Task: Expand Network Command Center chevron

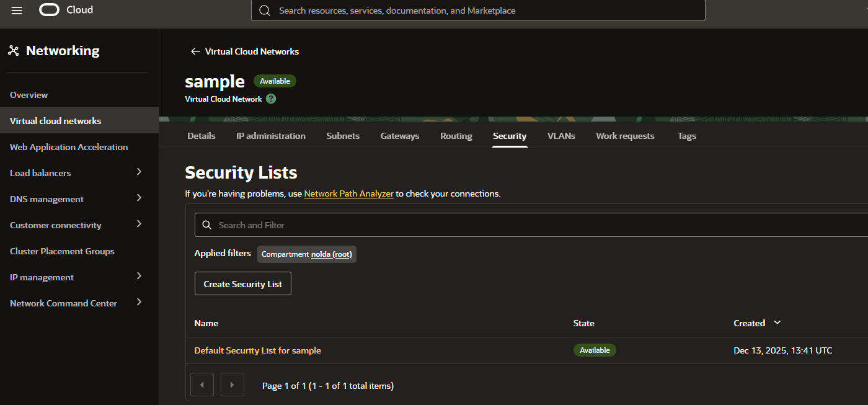Action: (139, 302)
